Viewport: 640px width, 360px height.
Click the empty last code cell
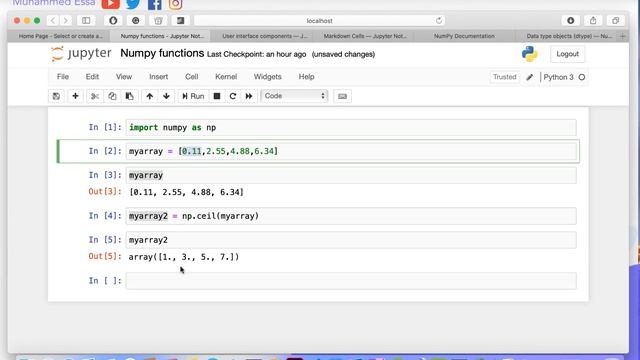pos(351,281)
